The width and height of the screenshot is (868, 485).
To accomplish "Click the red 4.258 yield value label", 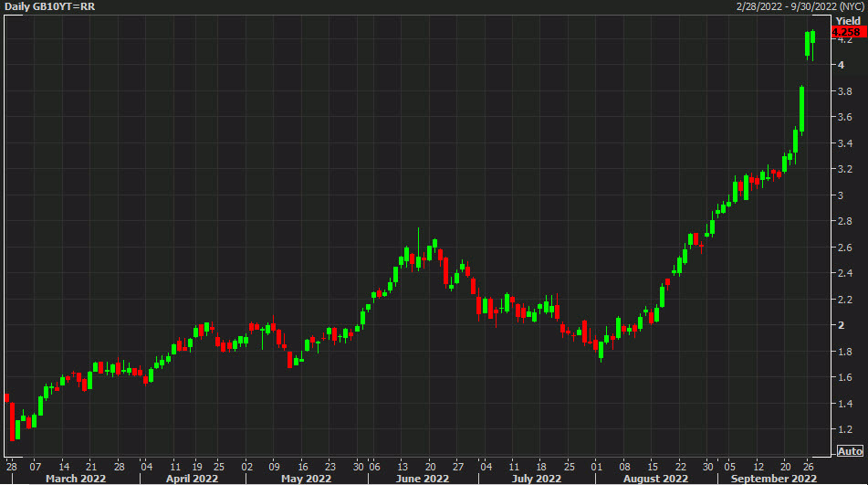I will click(849, 32).
